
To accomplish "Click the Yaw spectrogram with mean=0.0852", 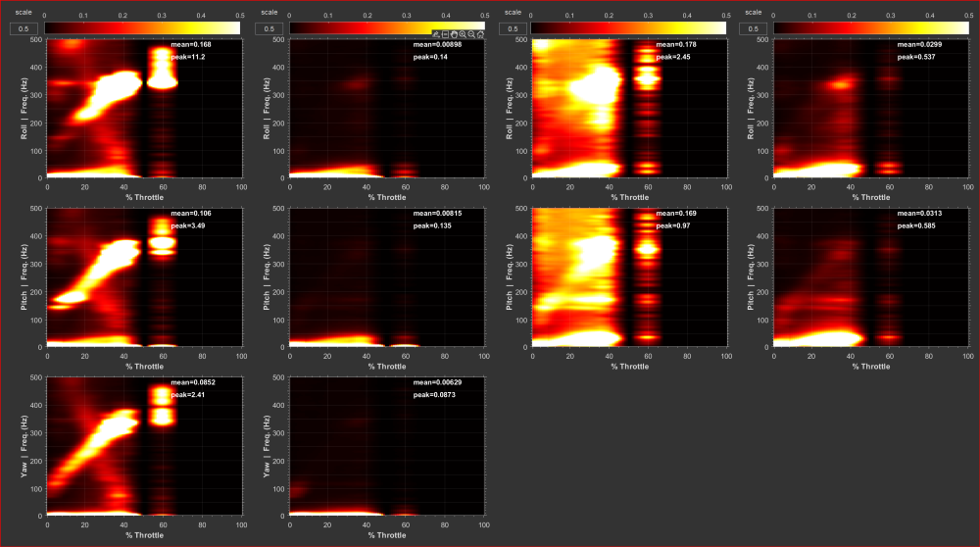I will point(144,445).
